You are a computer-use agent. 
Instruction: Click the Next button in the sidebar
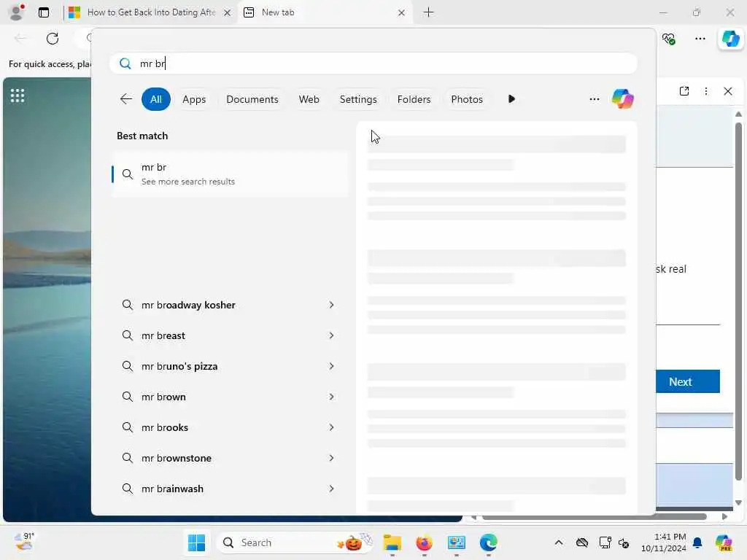point(687,381)
